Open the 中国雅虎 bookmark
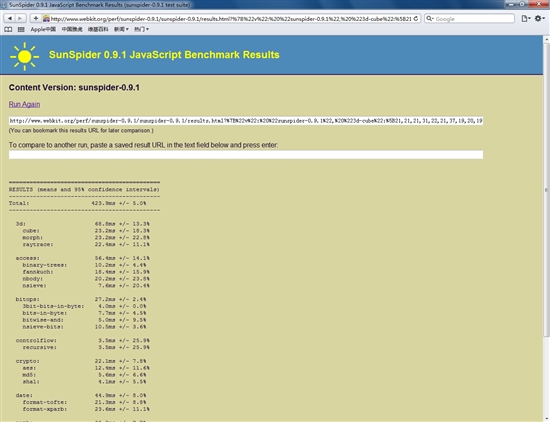 (72, 29)
